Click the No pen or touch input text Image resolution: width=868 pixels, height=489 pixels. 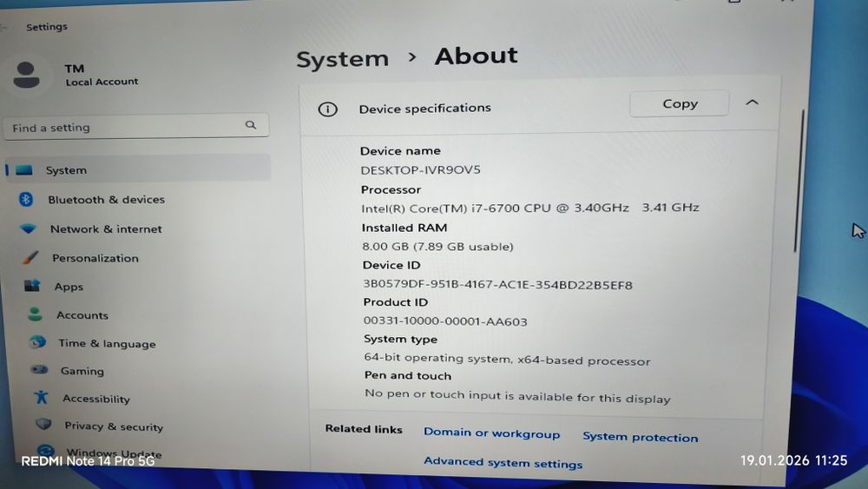[517, 397]
